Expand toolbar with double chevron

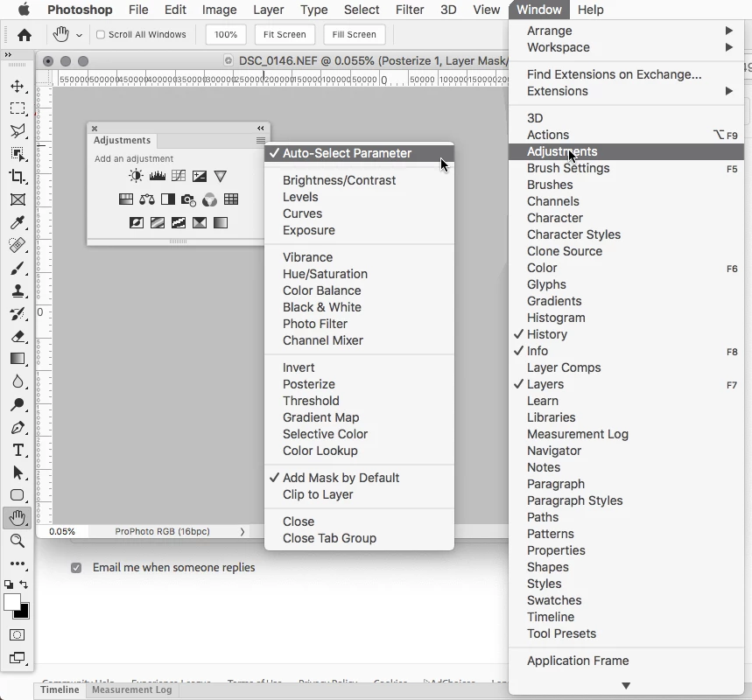(x=8, y=54)
